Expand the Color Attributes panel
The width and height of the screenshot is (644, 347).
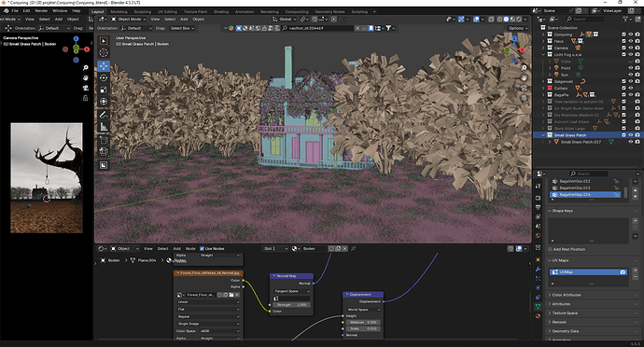click(566, 295)
